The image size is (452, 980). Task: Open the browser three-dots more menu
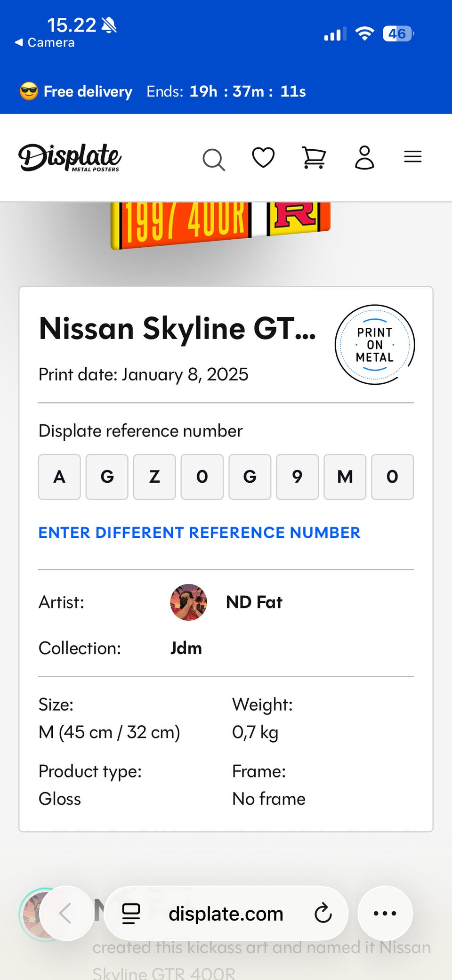pyautogui.click(x=385, y=913)
